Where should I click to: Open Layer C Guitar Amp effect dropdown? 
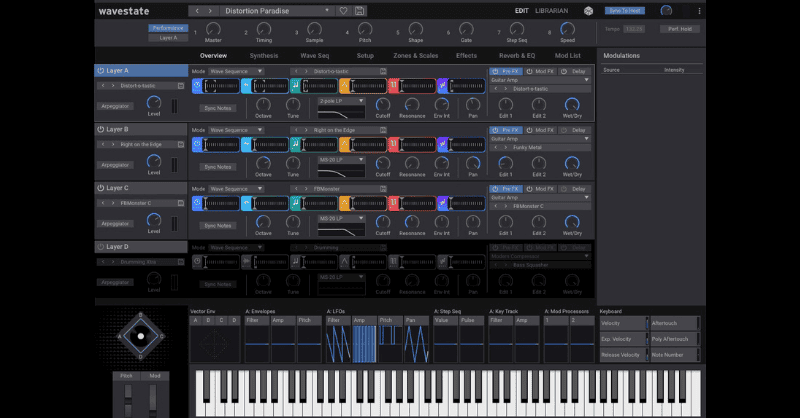pyautogui.click(x=540, y=198)
